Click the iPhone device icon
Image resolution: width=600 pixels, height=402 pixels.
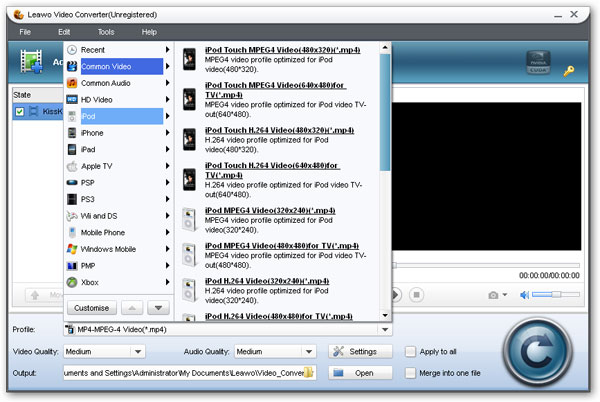coord(72,133)
